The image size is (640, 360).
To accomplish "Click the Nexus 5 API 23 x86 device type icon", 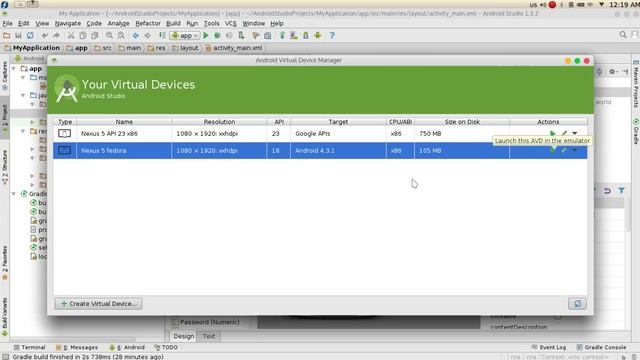I will (64, 133).
